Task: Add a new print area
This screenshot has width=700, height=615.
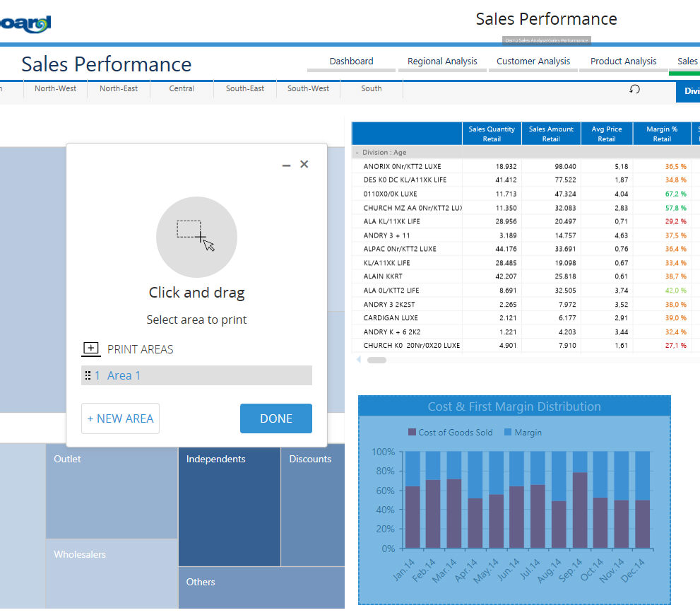Action: [x=120, y=418]
